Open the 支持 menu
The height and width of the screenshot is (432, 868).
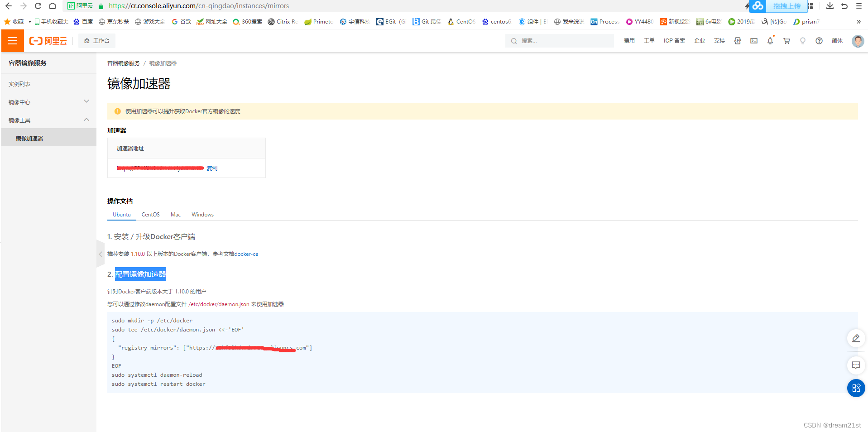point(719,41)
